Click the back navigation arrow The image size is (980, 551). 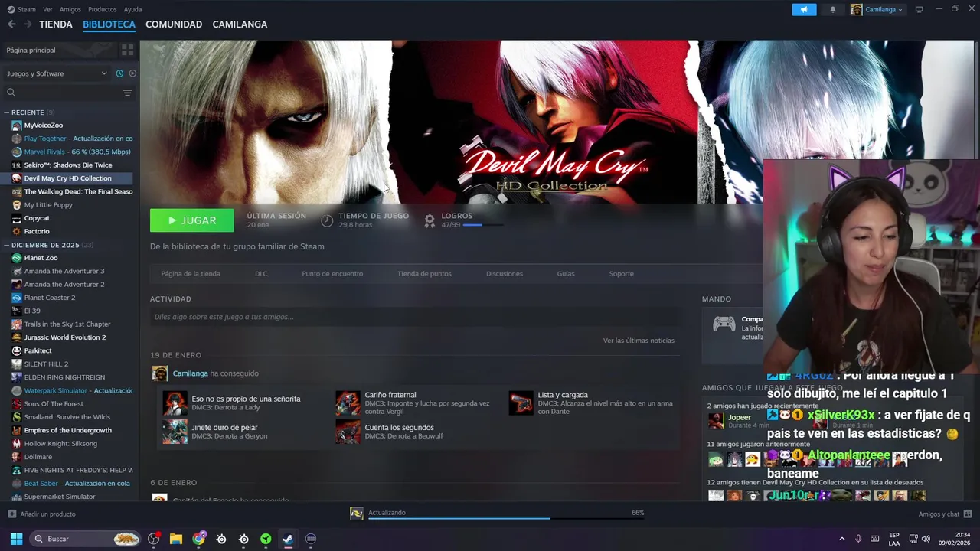pyautogui.click(x=11, y=24)
